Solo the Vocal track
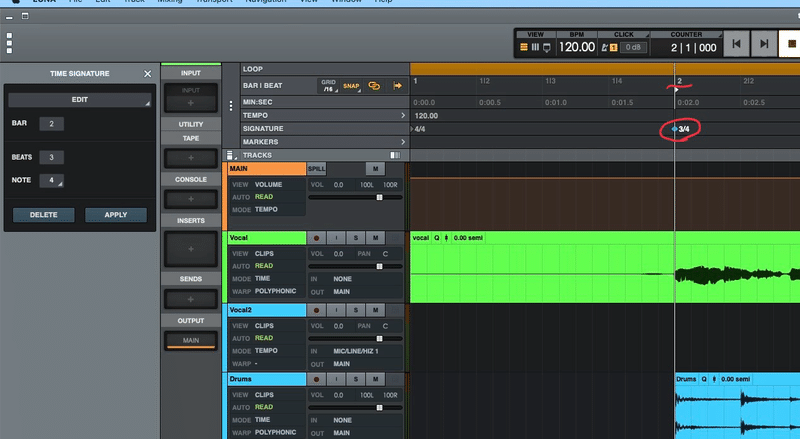 pos(356,238)
